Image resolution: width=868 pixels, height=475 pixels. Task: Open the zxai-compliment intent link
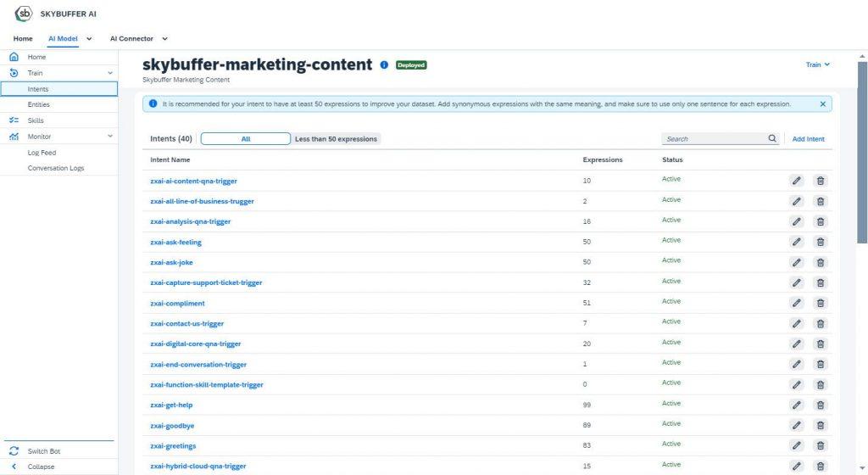click(178, 304)
